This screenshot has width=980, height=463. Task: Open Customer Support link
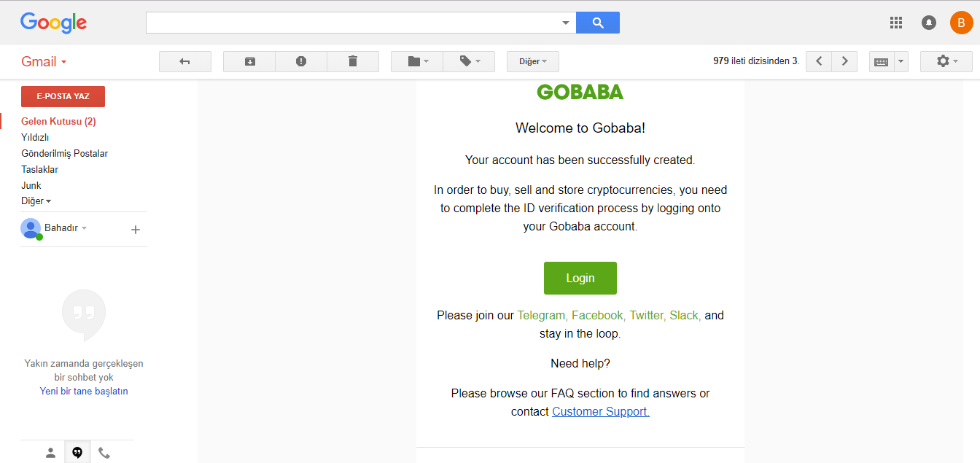point(601,411)
